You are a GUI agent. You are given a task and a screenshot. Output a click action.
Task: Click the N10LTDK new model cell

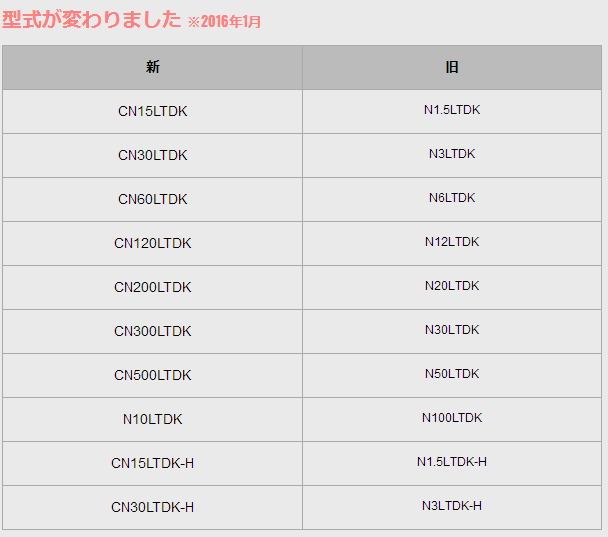click(x=152, y=419)
